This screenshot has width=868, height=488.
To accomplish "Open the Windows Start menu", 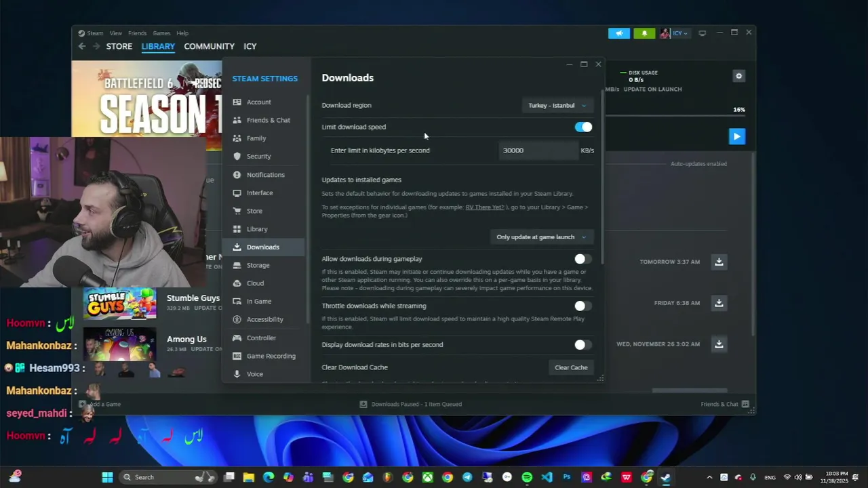I will [107, 477].
